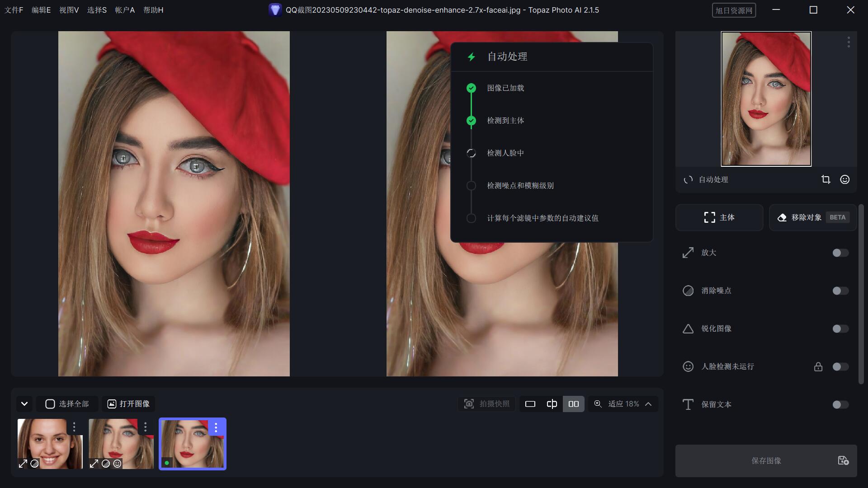Click the 拍摄快照 camera snapshot icon

[x=469, y=404]
